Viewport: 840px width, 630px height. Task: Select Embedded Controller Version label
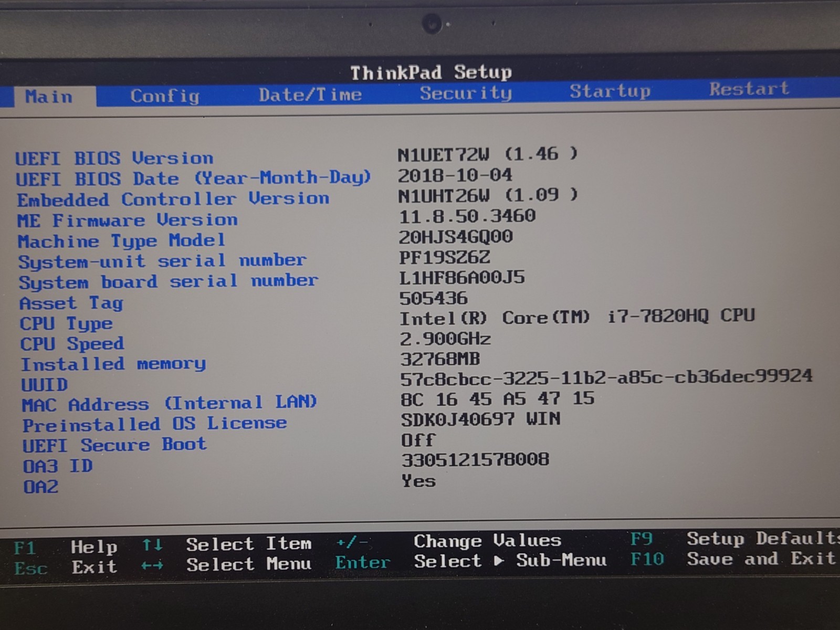click(x=173, y=199)
